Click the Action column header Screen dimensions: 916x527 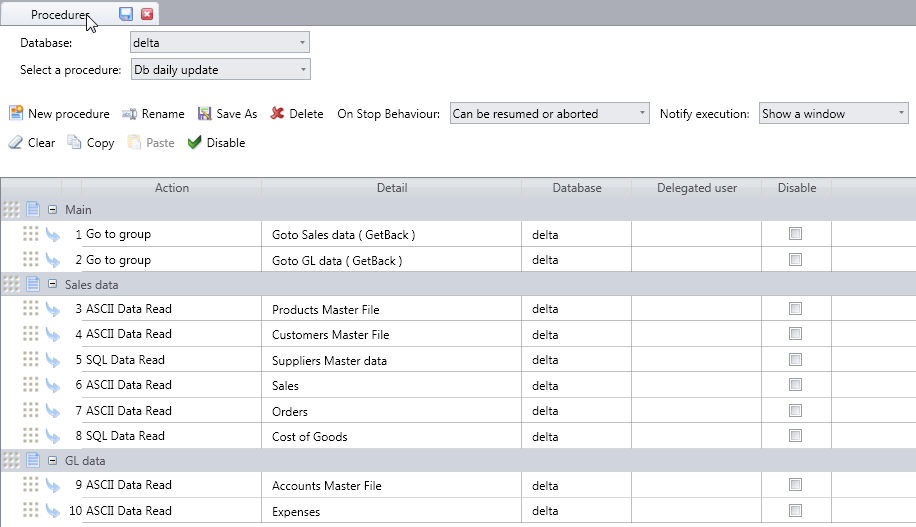[x=171, y=188]
